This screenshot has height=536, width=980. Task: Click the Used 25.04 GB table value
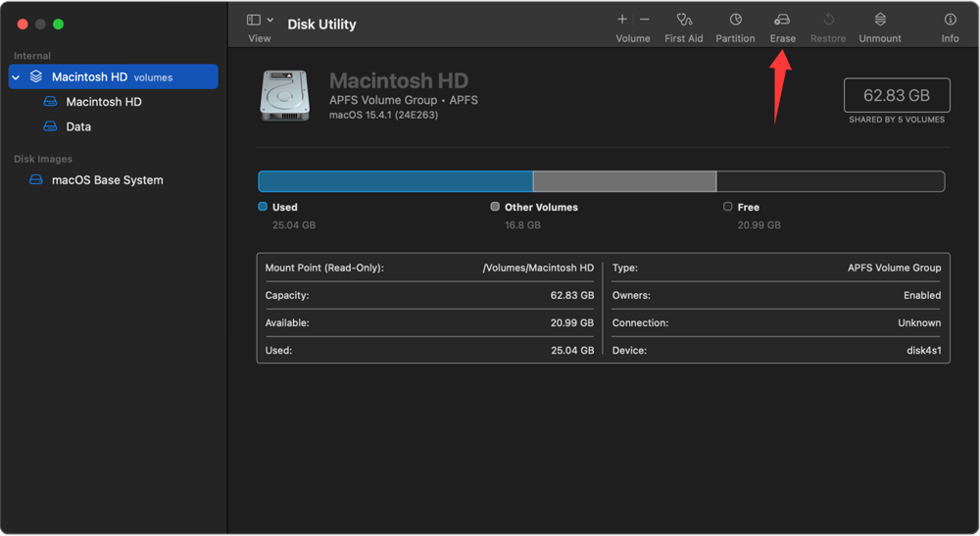572,351
